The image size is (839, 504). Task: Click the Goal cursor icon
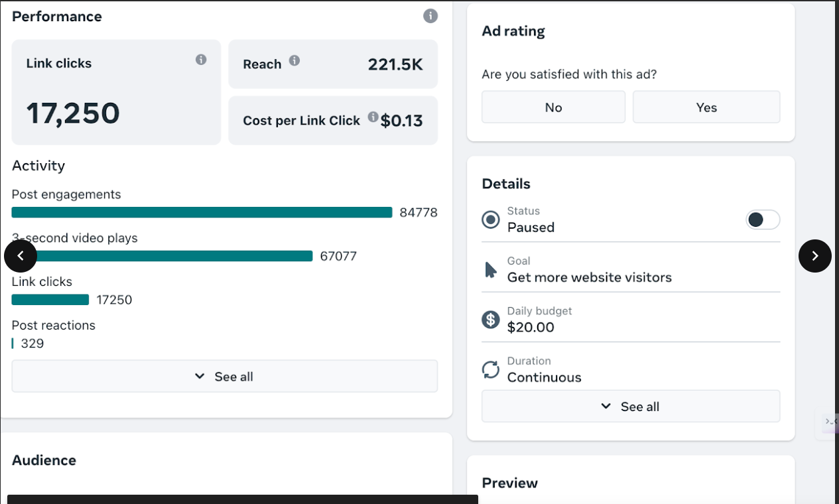491,270
